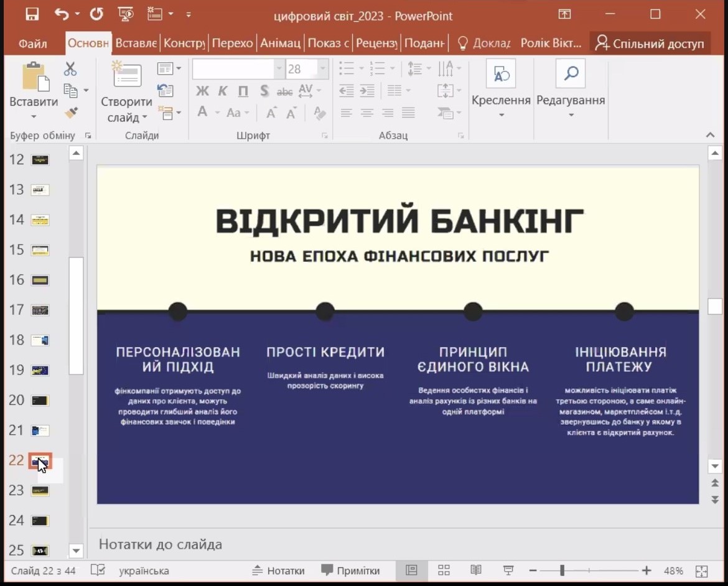This screenshot has height=586, width=728.
Task: Open the Файл menu
Action: [x=33, y=44]
